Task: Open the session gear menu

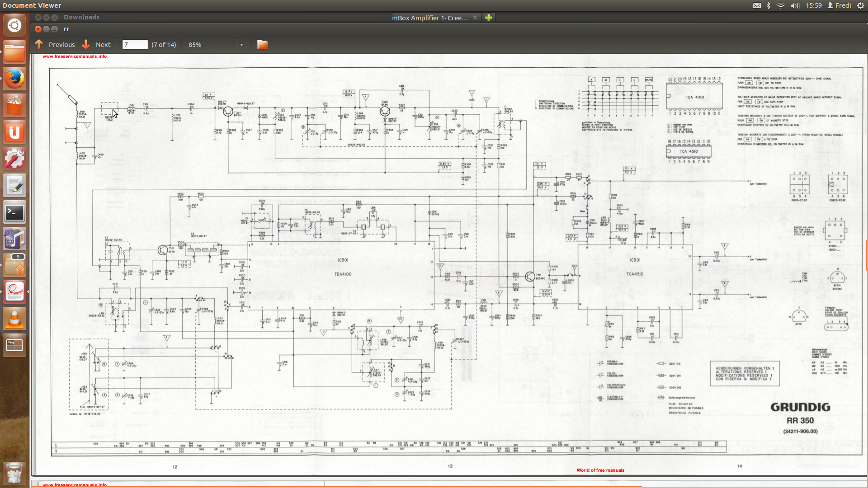Action: 861,5
